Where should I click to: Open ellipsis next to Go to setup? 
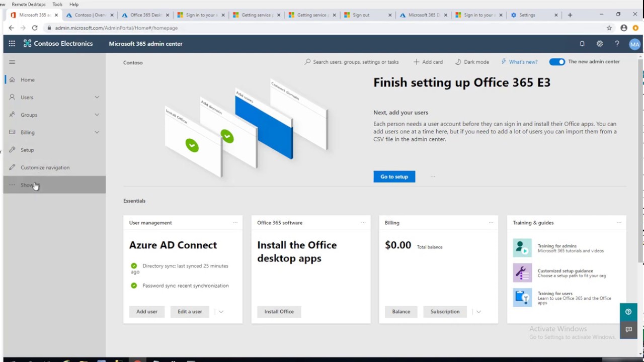(433, 176)
